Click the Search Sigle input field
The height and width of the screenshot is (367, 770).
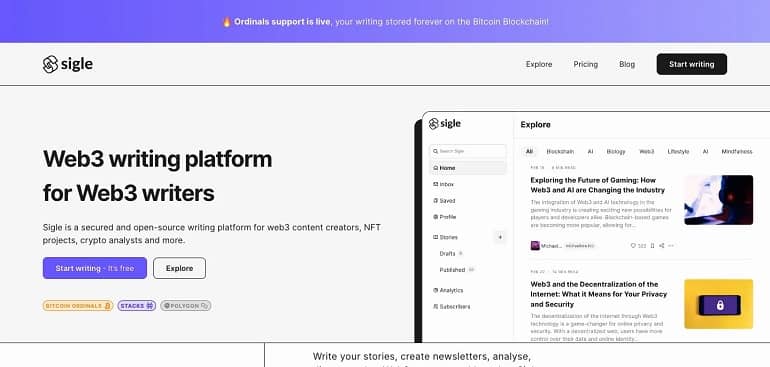coord(468,151)
